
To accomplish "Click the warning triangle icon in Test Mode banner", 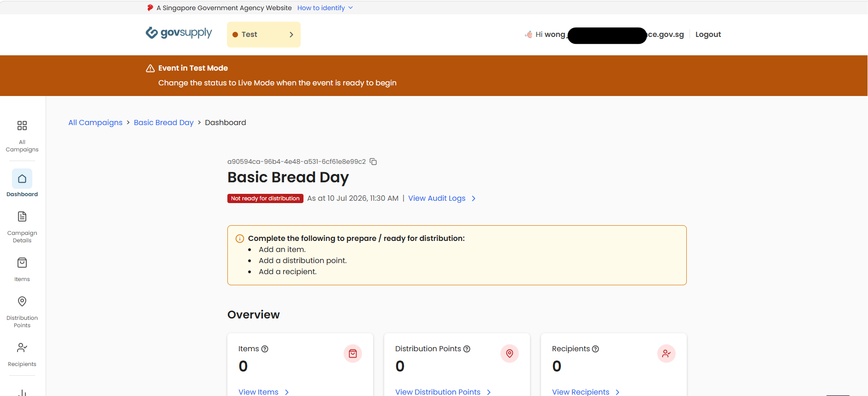I will pyautogui.click(x=150, y=68).
